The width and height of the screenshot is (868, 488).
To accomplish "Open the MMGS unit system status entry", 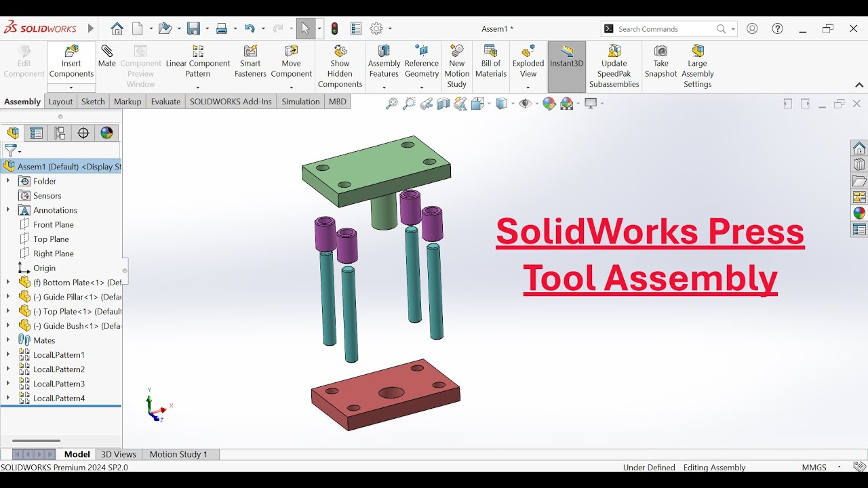I will click(x=814, y=467).
